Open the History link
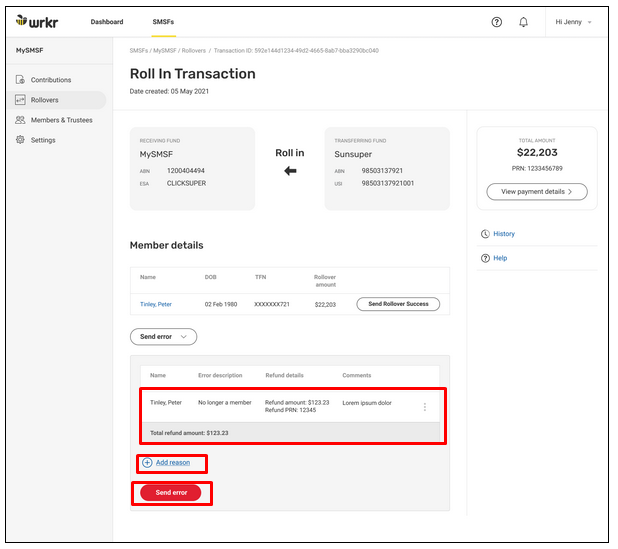The image size is (618, 549). pos(504,234)
